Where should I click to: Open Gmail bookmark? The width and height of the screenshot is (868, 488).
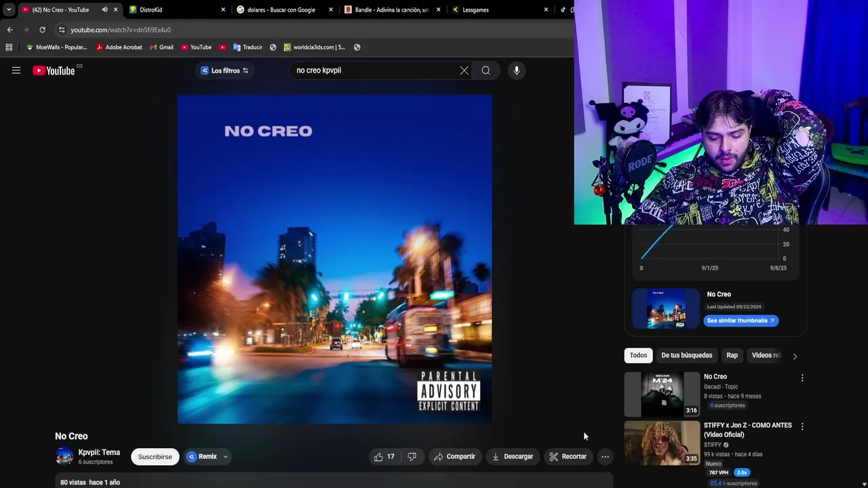[x=161, y=47]
